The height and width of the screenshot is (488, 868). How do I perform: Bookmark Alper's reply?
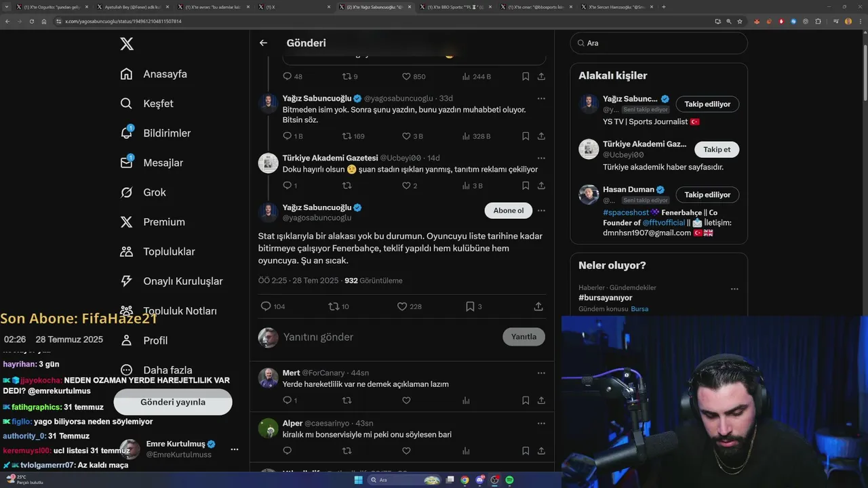(526, 451)
